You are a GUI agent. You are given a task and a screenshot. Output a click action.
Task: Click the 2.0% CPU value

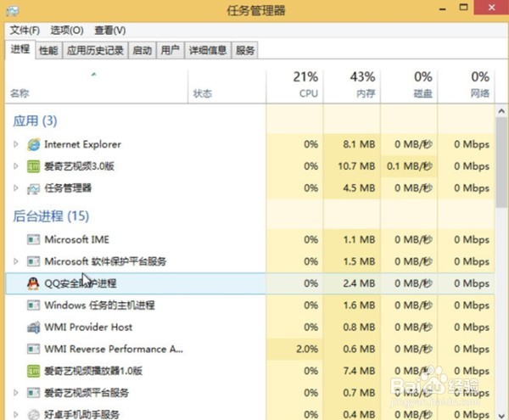[307, 350]
